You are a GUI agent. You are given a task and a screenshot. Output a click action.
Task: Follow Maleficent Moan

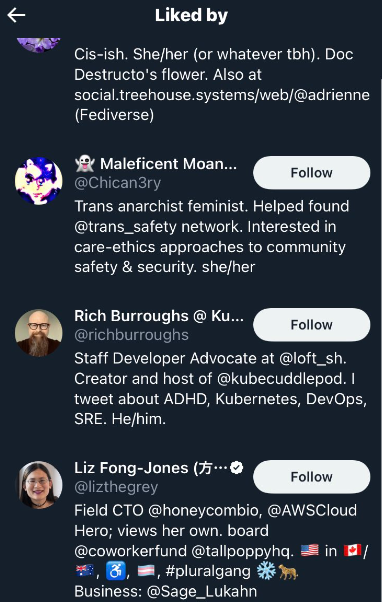[x=311, y=173]
